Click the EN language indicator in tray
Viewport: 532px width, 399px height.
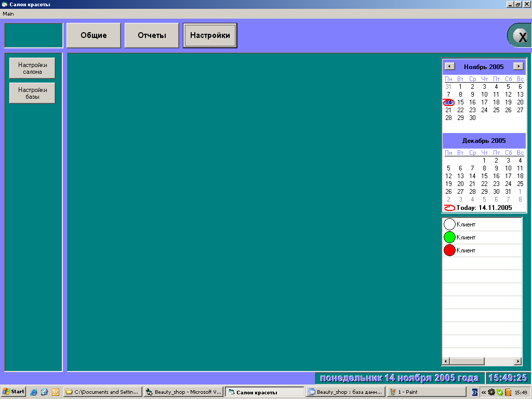[475, 392]
